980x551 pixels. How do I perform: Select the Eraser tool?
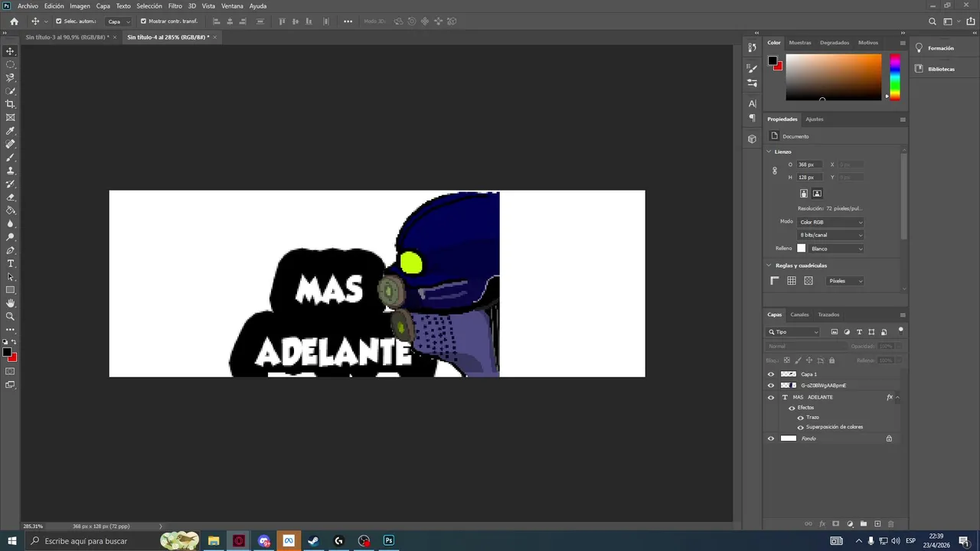tap(10, 197)
